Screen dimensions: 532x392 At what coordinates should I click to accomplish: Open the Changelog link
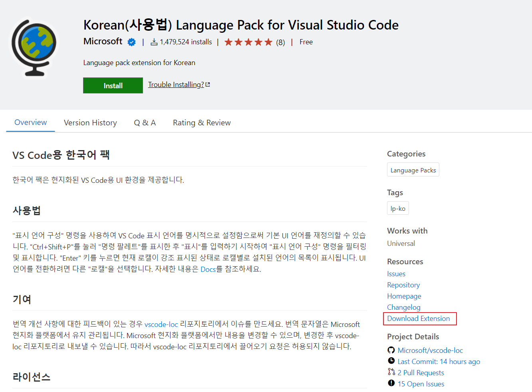(x=404, y=307)
